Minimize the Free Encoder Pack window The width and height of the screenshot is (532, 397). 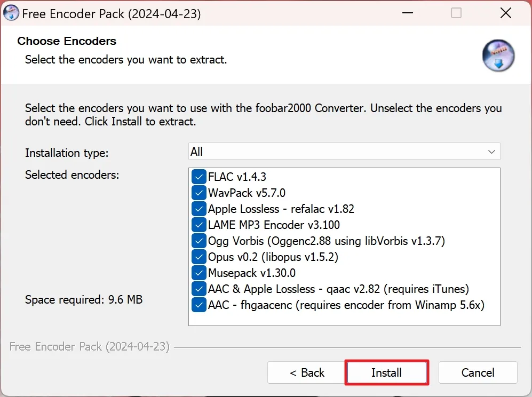[x=408, y=13]
